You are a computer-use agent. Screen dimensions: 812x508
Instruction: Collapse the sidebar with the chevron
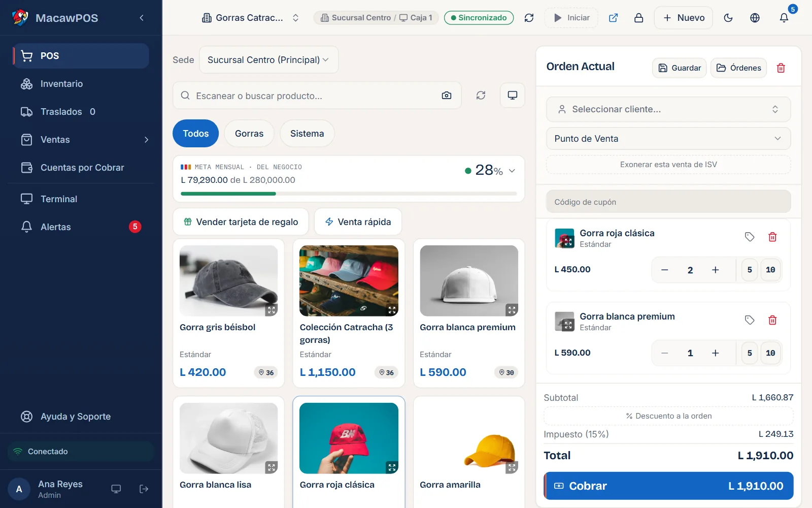click(142, 18)
